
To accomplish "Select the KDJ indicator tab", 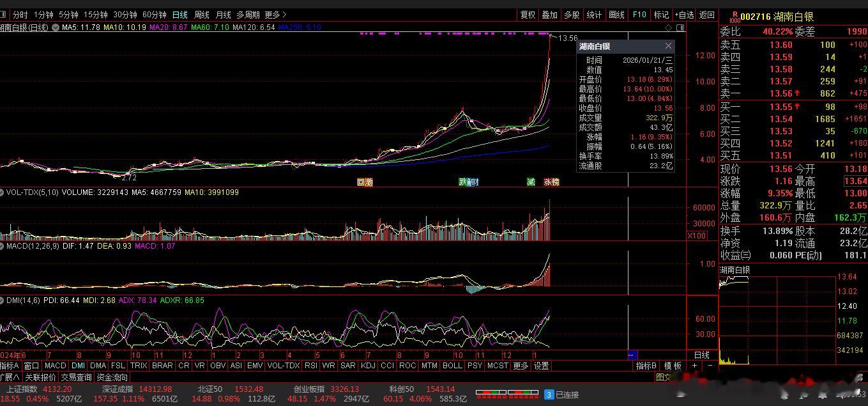I will 368,366.
